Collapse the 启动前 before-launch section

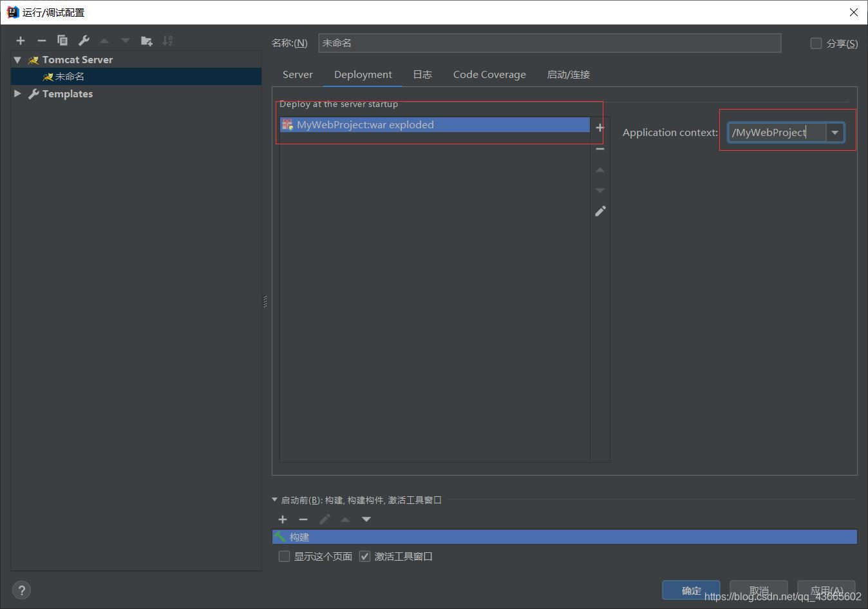pos(275,499)
